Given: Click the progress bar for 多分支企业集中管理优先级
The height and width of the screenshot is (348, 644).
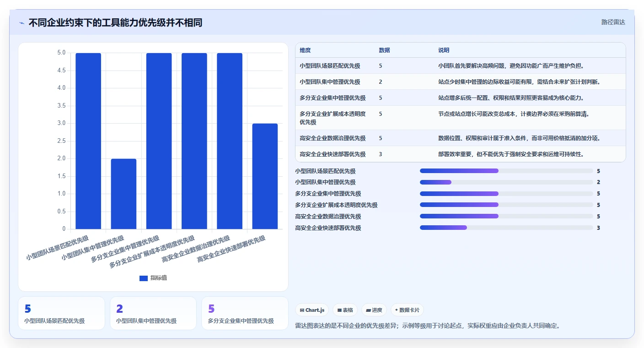Looking at the screenshot, I should [506, 194].
